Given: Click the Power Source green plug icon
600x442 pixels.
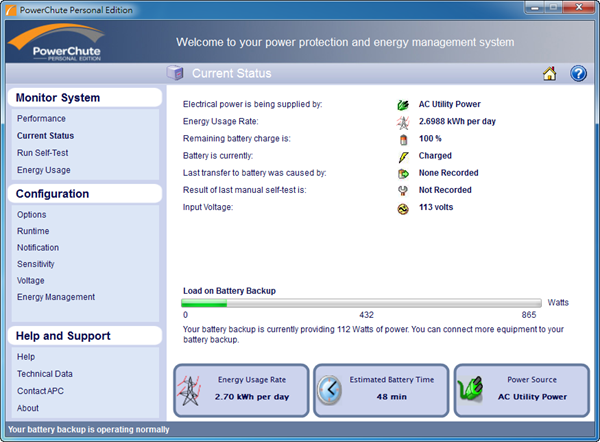Looking at the screenshot, I should [x=471, y=389].
